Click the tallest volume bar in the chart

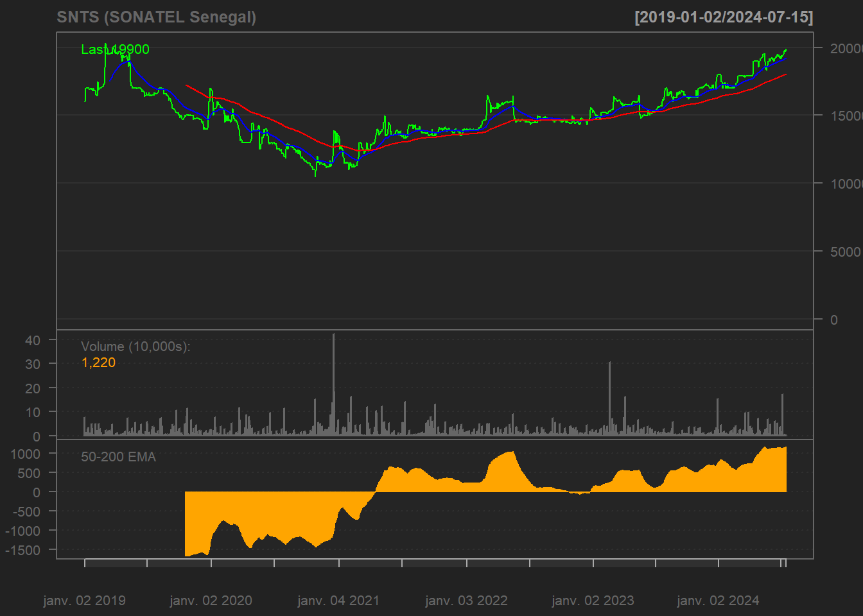pyautogui.click(x=334, y=384)
